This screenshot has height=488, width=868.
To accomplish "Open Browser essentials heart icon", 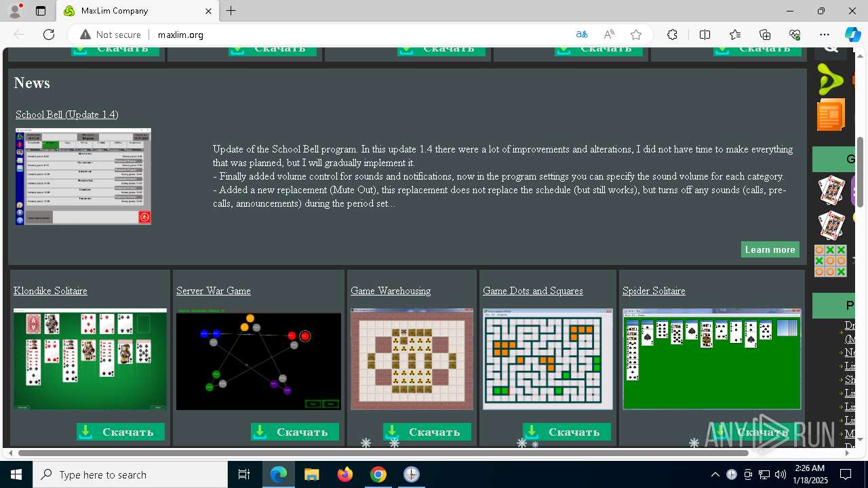I will [x=795, y=35].
